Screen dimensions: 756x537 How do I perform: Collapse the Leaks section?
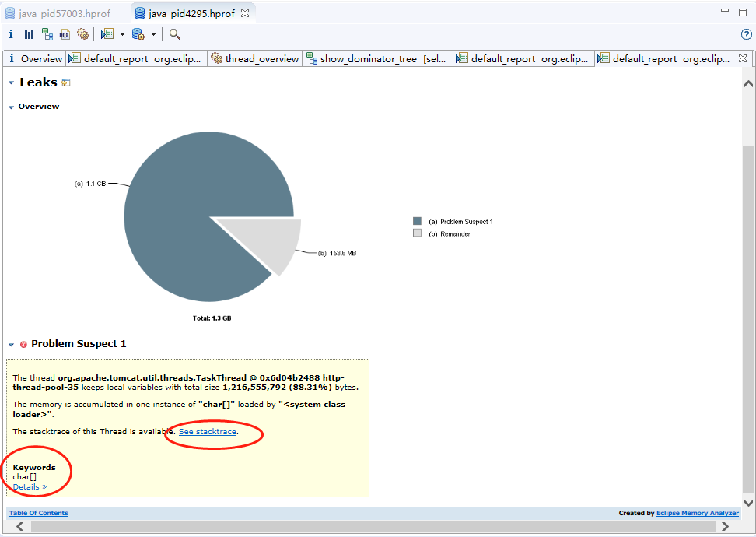click(11, 83)
